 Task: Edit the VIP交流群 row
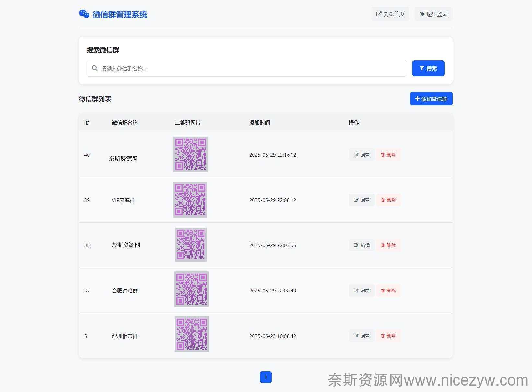(x=361, y=200)
